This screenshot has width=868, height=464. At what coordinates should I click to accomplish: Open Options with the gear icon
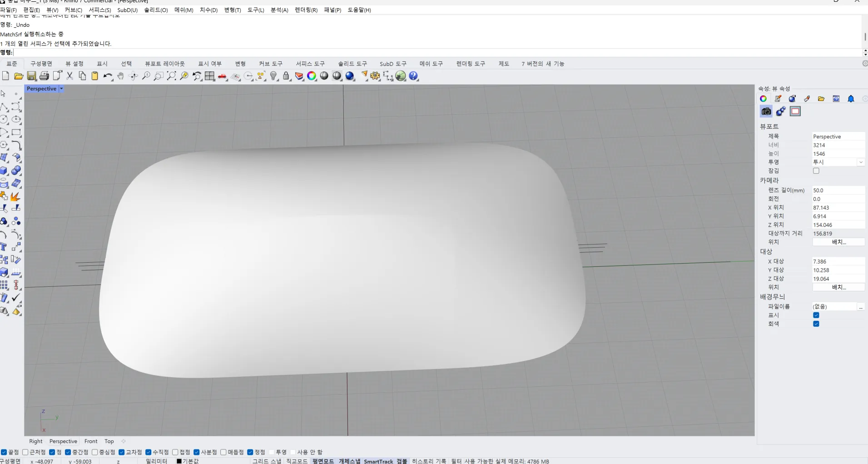coord(375,76)
